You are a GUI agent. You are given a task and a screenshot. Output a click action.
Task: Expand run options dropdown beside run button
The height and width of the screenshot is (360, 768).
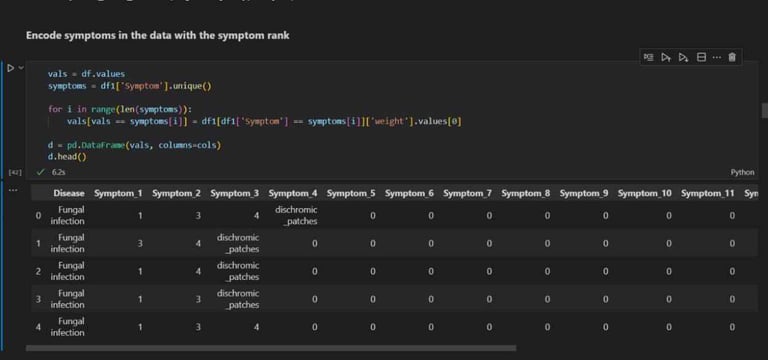click(x=21, y=68)
